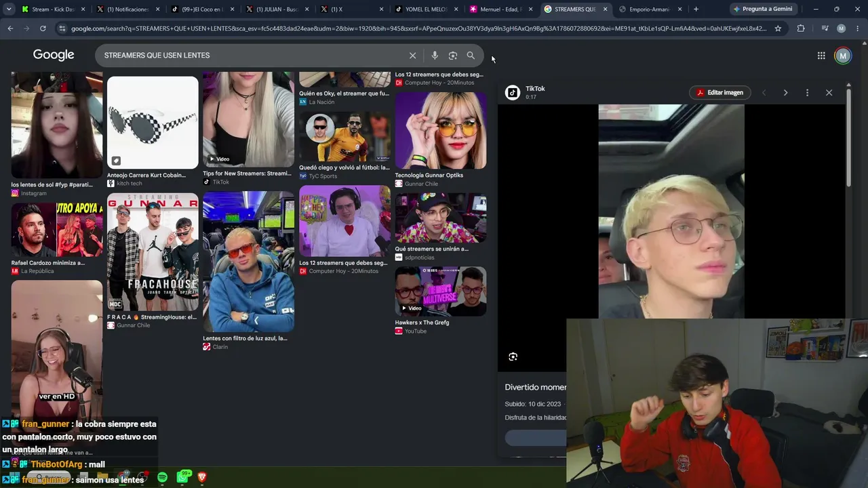
Task: Open the blue-light filter glasses Clarín image
Action: point(248,262)
